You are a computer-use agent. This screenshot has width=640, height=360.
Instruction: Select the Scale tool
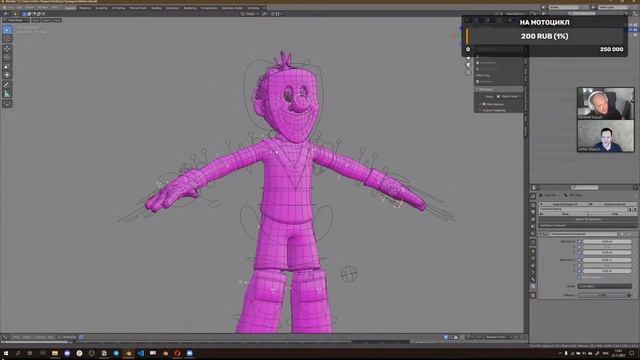point(7,66)
